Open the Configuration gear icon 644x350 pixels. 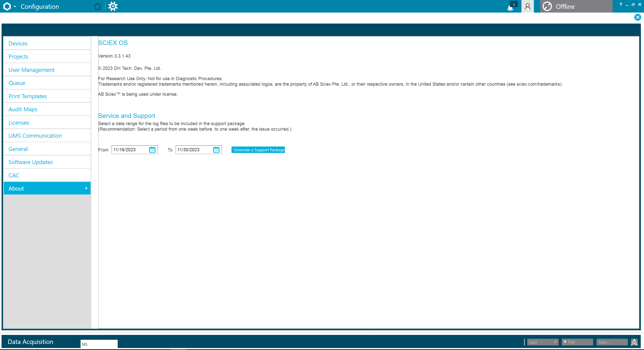pyautogui.click(x=113, y=6)
